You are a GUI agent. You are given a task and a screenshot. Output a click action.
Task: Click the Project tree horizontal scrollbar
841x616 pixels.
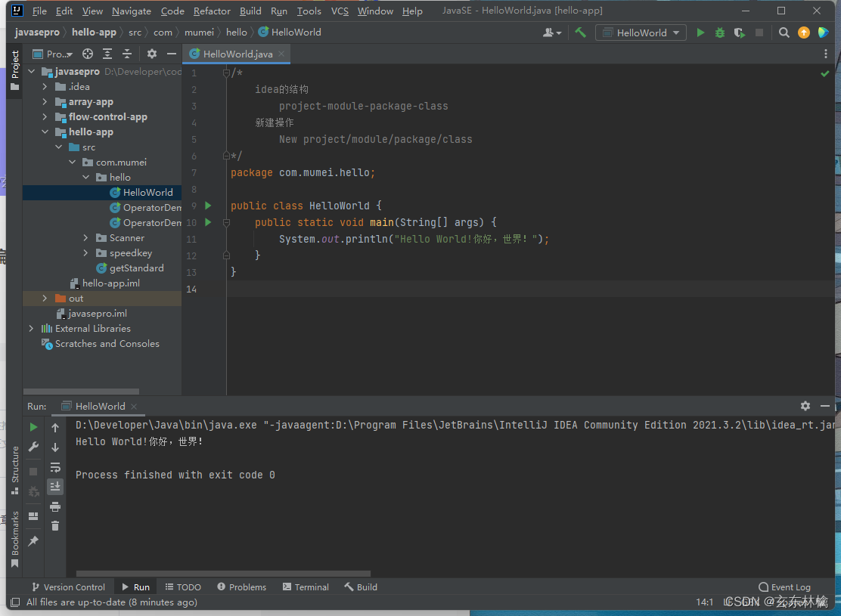[x=81, y=392]
